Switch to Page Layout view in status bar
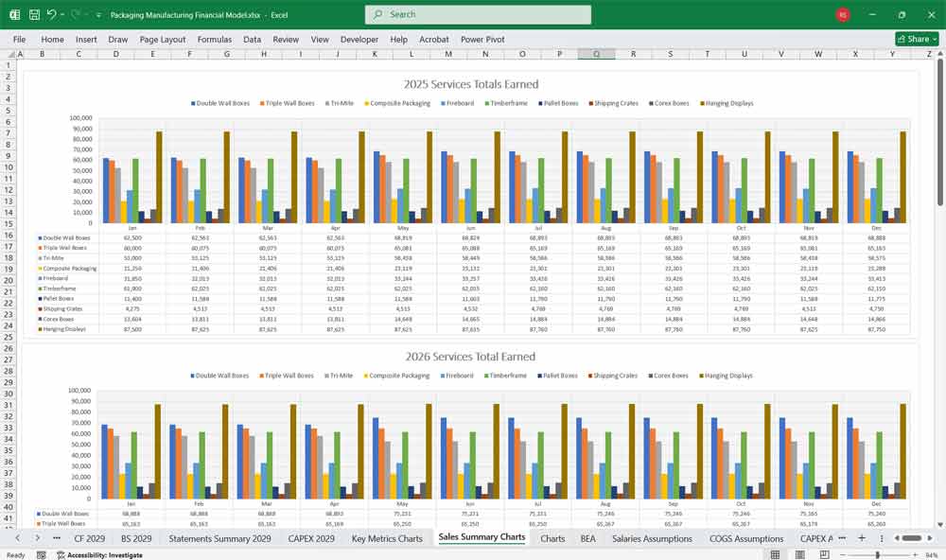 (x=800, y=555)
